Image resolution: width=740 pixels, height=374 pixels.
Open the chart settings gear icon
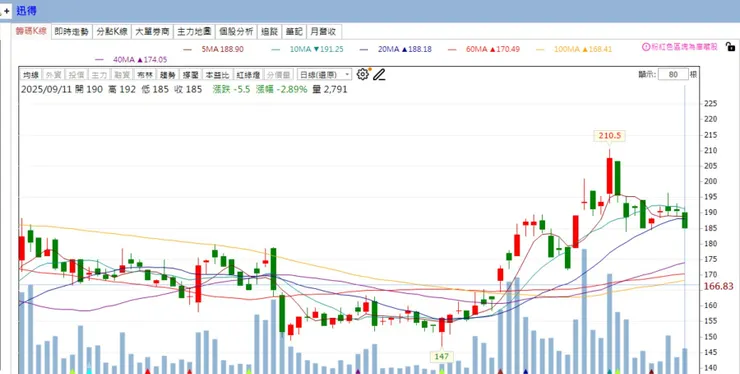[x=362, y=74]
